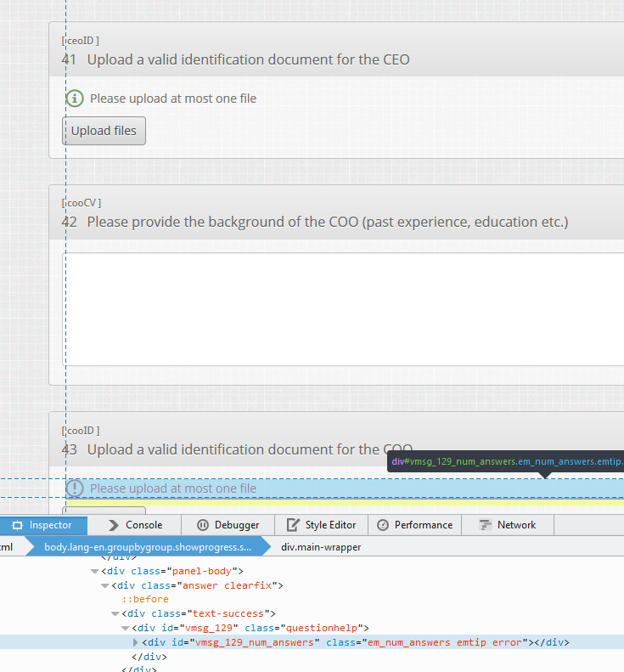Click the Inspector tab icon
The image size is (624, 672).
coord(17,525)
